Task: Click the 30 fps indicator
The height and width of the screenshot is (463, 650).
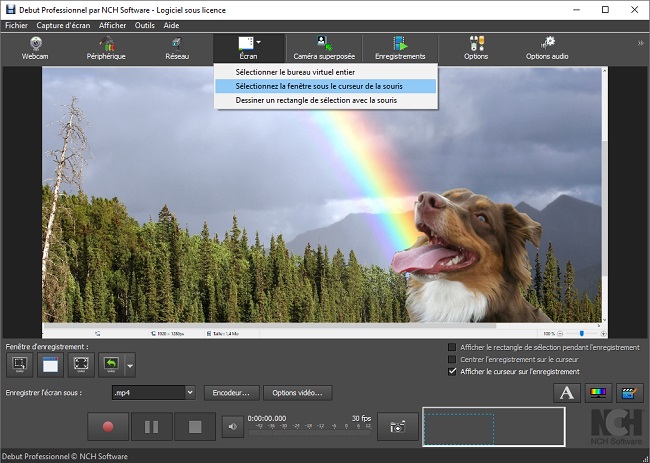Action: click(361, 419)
